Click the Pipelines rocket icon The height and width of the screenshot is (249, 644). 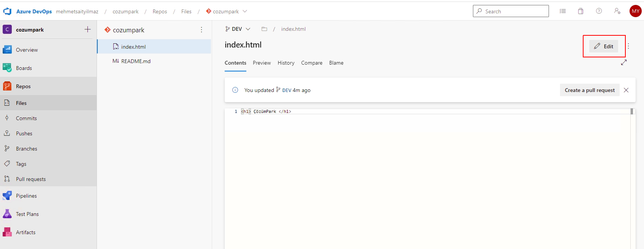point(7,195)
